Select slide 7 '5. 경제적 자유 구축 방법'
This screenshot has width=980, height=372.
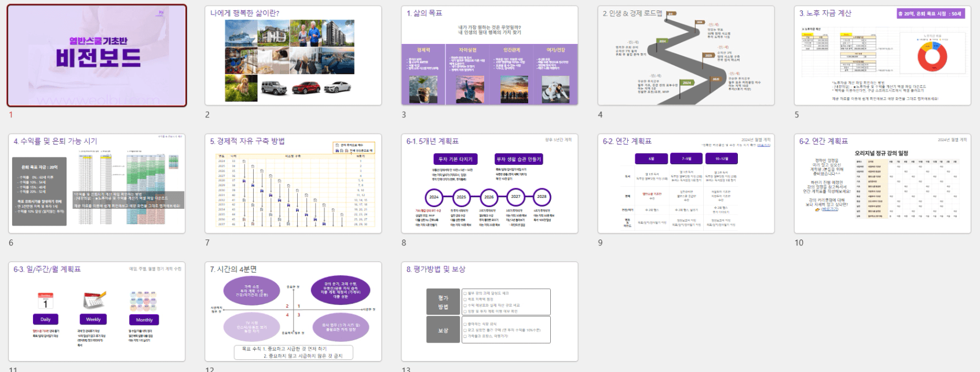tap(293, 183)
